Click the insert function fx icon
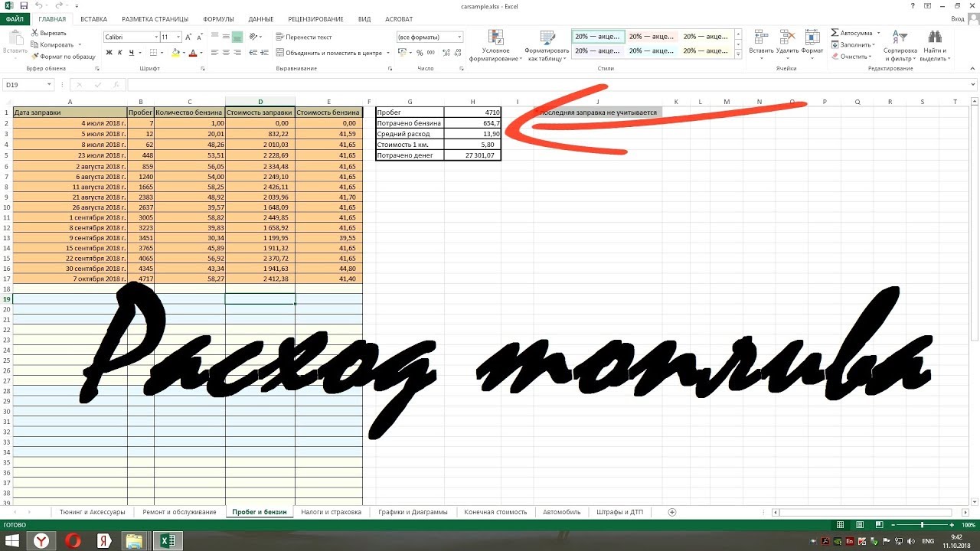Viewport: 980px width, 551px height. pos(116,85)
